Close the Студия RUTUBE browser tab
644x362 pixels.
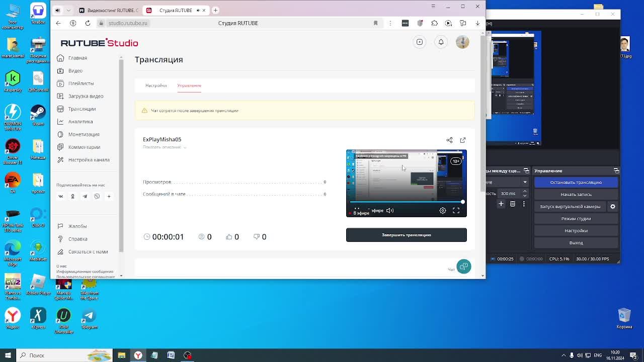204,10
